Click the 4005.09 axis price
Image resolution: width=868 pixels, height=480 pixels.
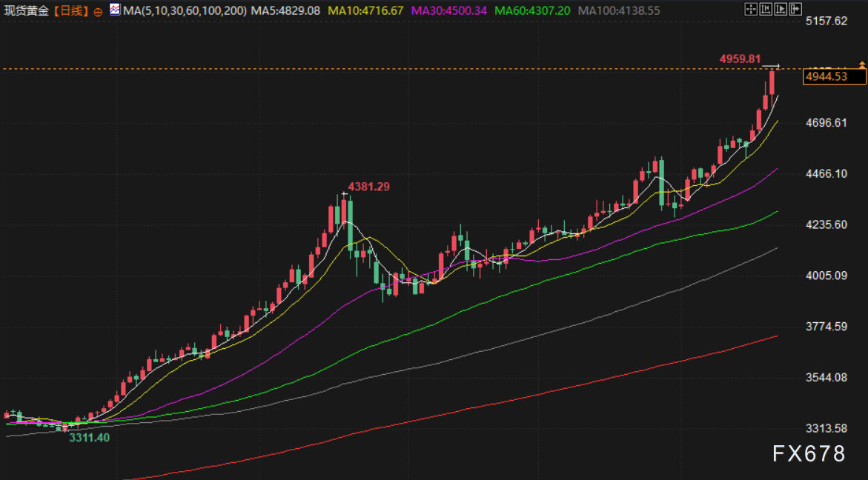[x=827, y=276]
